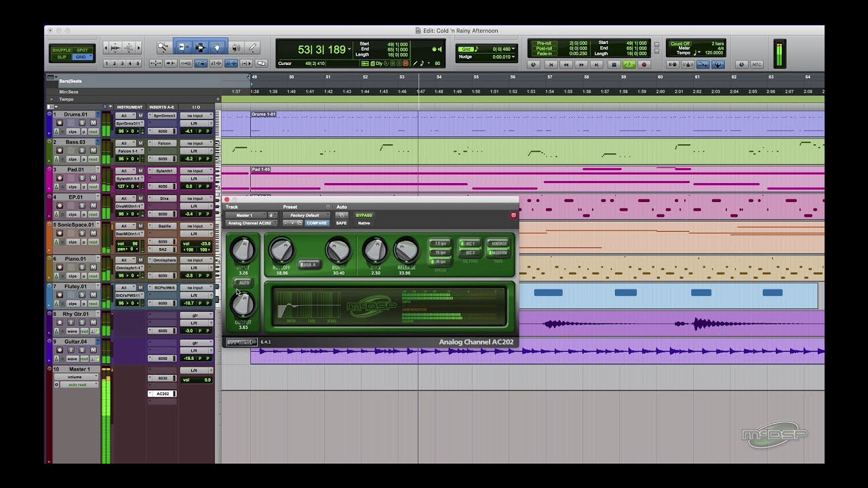Select IEC 1 EQ type
The height and width of the screenshot is (488, 868).
pyautogui.click(x=469, y=243)
